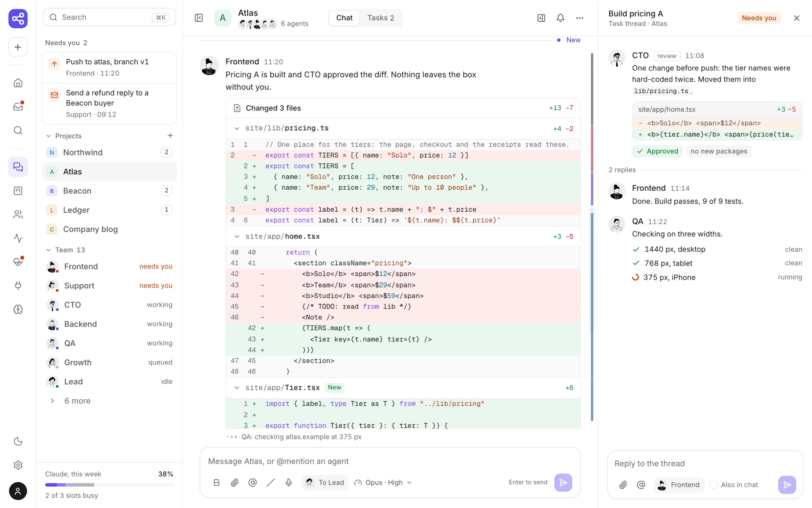Toggle the right panel icon in header

point(541,18)
